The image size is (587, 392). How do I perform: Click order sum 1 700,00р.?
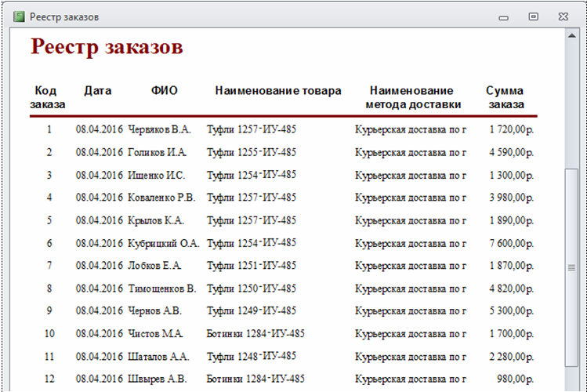click(x=512, y=334)
